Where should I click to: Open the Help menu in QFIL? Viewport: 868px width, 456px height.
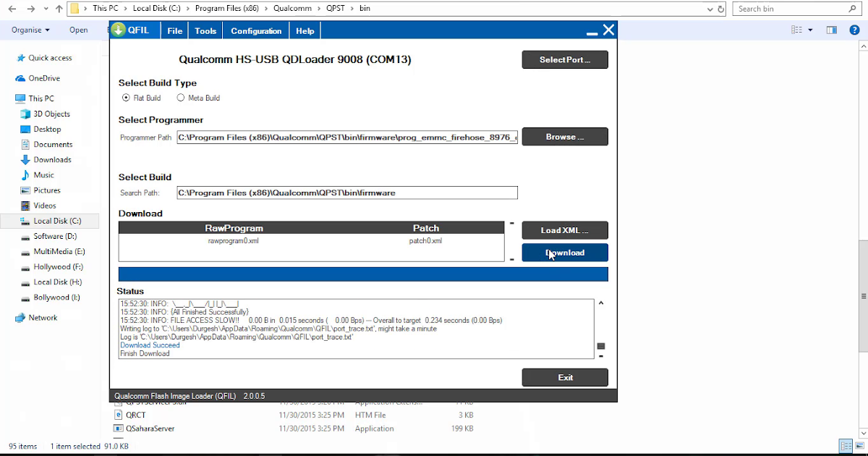[x=305, y=31]
